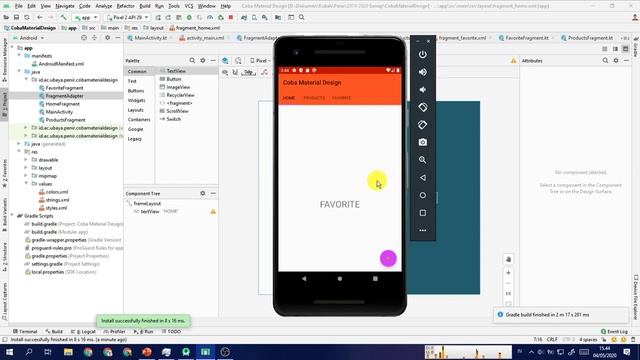
Task: Open the File menu
Action: click(18, 6)
